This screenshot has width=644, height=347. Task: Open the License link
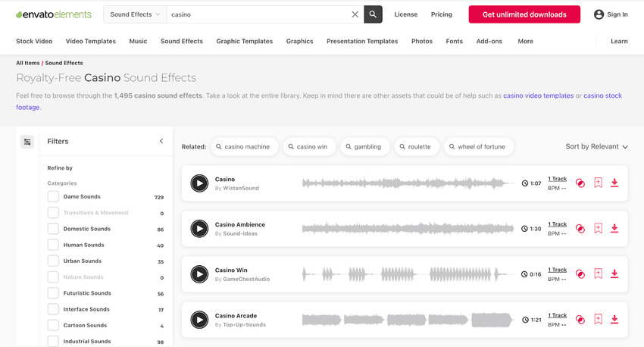coord(406,14)
